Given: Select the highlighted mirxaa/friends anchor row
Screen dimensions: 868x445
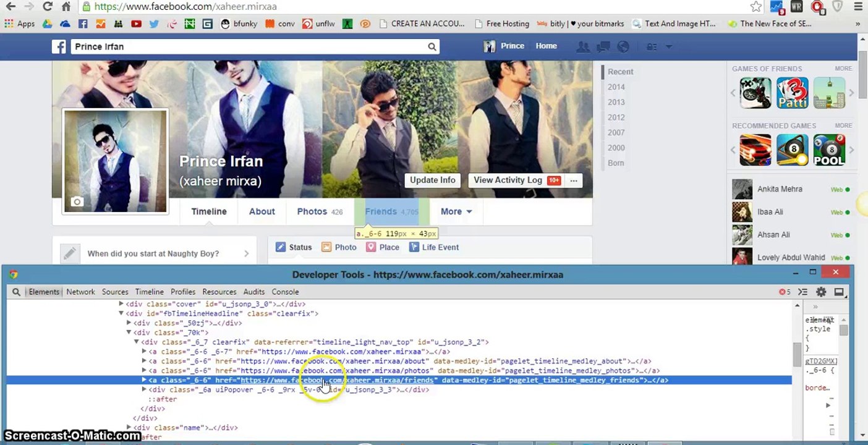Looking at the screenshot, I should pos(399,380).
